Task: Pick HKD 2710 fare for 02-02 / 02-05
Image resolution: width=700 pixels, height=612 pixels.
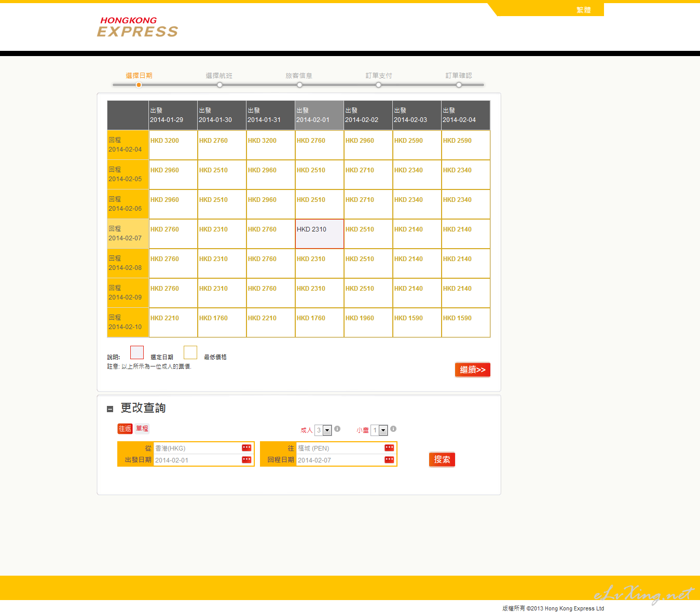Action: (368, 174)
